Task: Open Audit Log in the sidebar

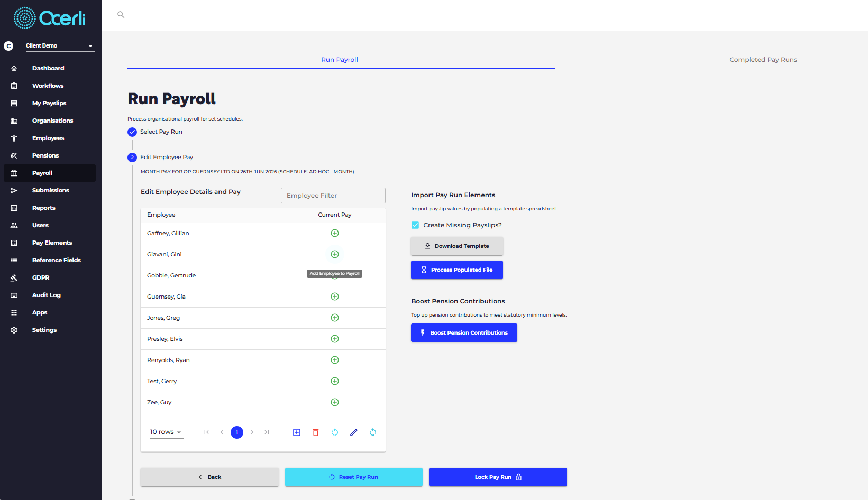Action: pyautogui.click(x=50, y=295)
